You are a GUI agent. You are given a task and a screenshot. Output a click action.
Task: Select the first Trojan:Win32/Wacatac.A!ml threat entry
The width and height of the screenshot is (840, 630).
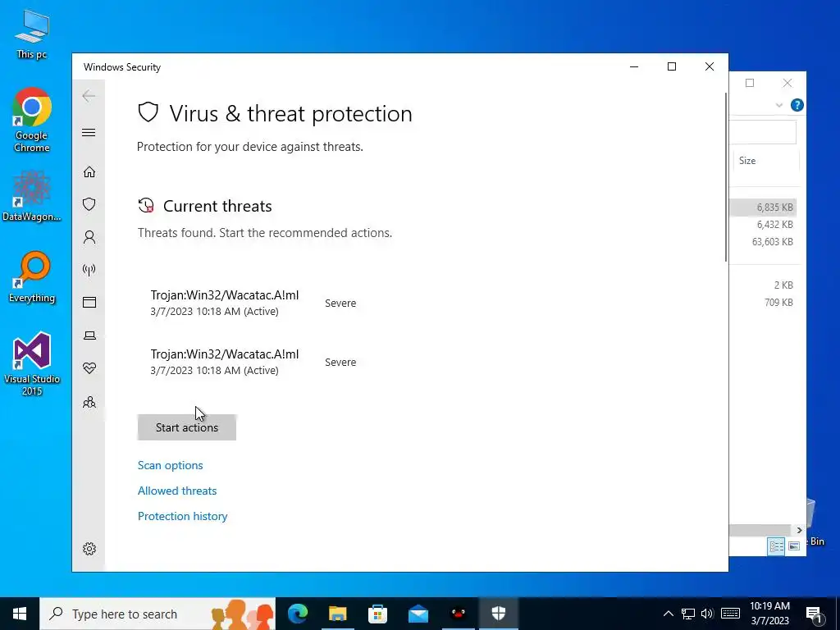click(253, 303)
